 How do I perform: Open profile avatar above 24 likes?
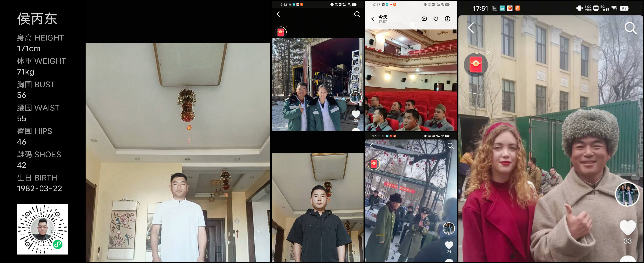click(449, 228)
